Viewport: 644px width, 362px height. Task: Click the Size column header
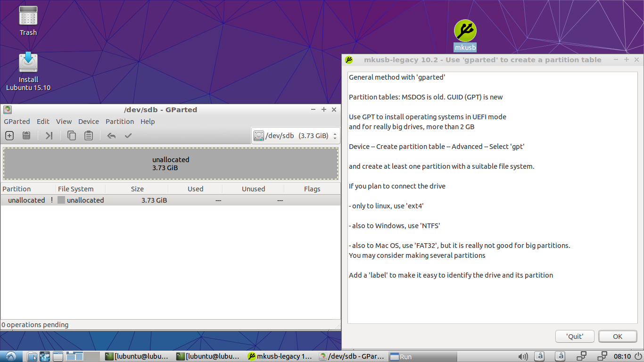(x=137, y=189)
